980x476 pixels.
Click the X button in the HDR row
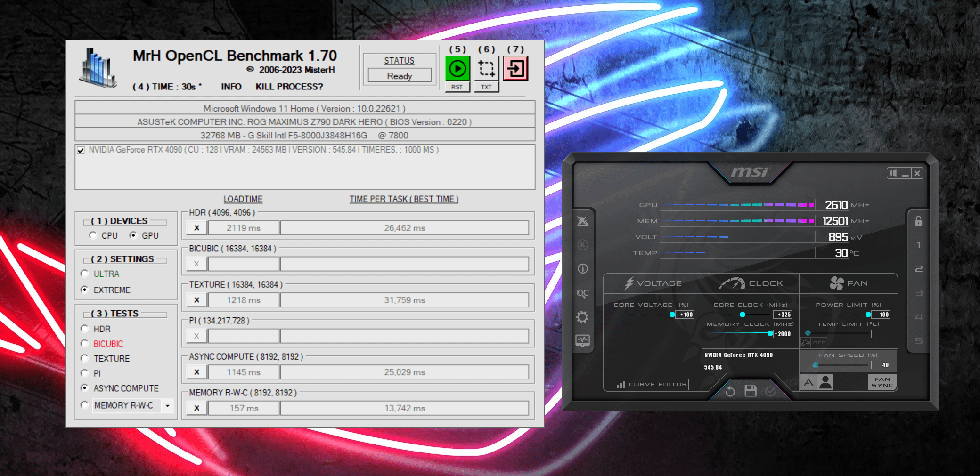click(196, 228)
